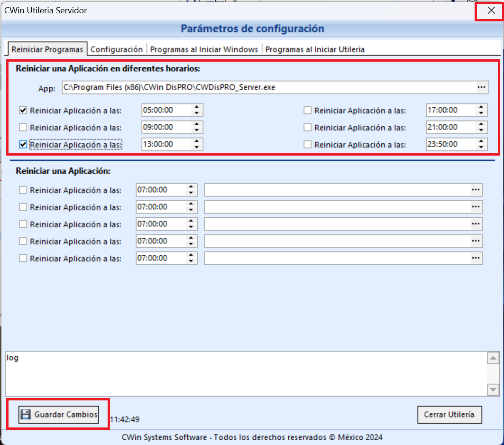Click the up stepper on the first 07:00:00 field

tap(192, 187)
